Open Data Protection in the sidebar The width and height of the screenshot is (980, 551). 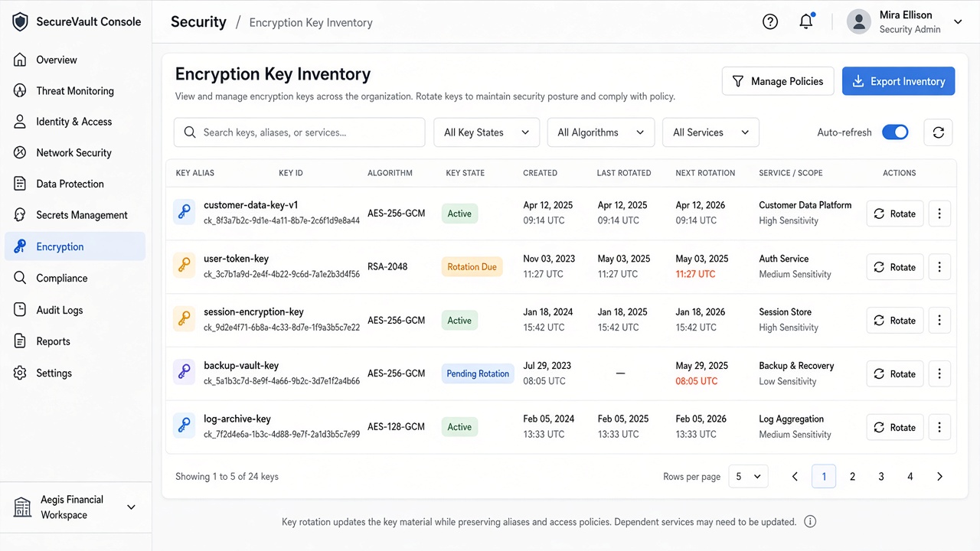(x=75, y=184)
